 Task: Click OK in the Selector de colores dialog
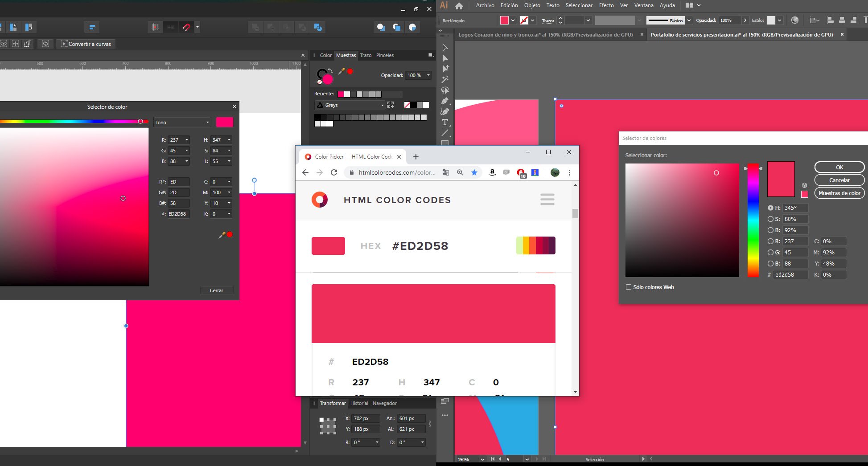click(x=839, y=167)
